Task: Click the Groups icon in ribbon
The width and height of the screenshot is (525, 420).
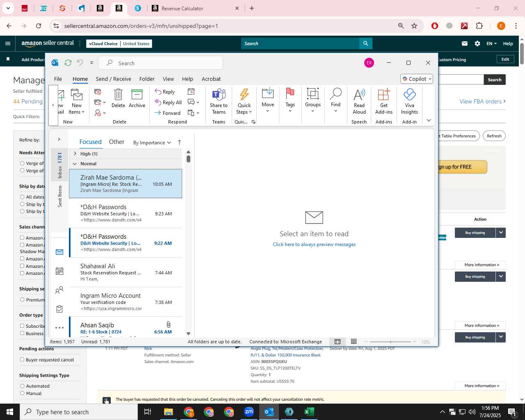Action: (313, 100)
